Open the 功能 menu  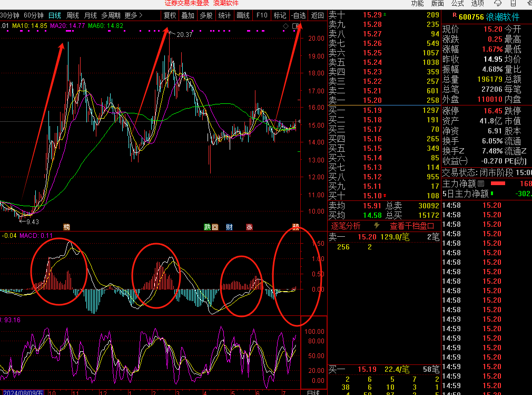(x=417, y=3)
